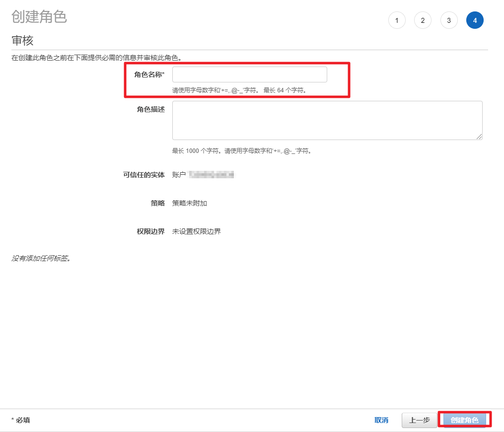Click the 审核 section heading
This screenshot has width=504, height=432.
pyautogui.click(x=22, y=41)
